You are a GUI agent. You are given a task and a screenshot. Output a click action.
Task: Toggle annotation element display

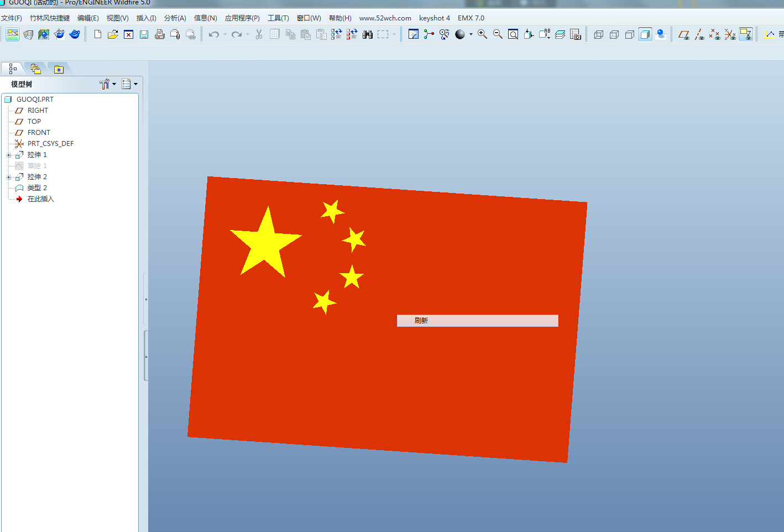click(x=745, y=34)
